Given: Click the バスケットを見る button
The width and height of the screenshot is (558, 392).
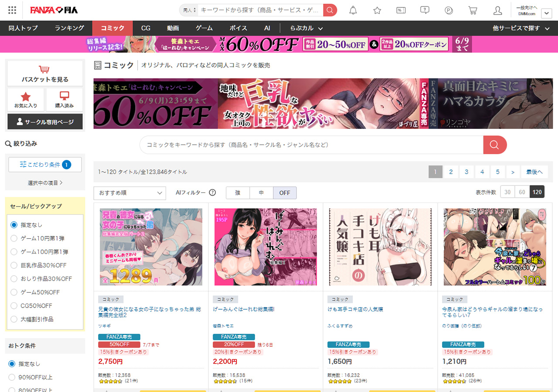Looking at the screenshot, I should click(x=45, y=74).
